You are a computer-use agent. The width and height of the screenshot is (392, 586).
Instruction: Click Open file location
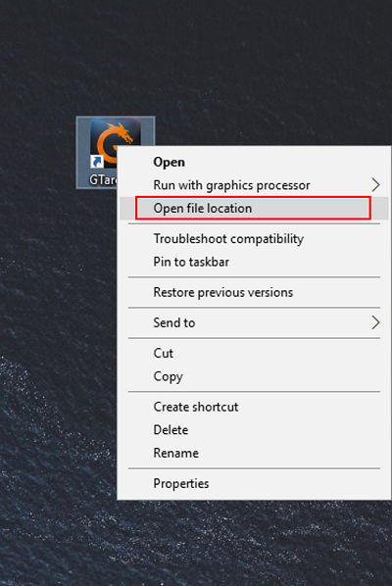pyautogui.click(x=203, y=208)
